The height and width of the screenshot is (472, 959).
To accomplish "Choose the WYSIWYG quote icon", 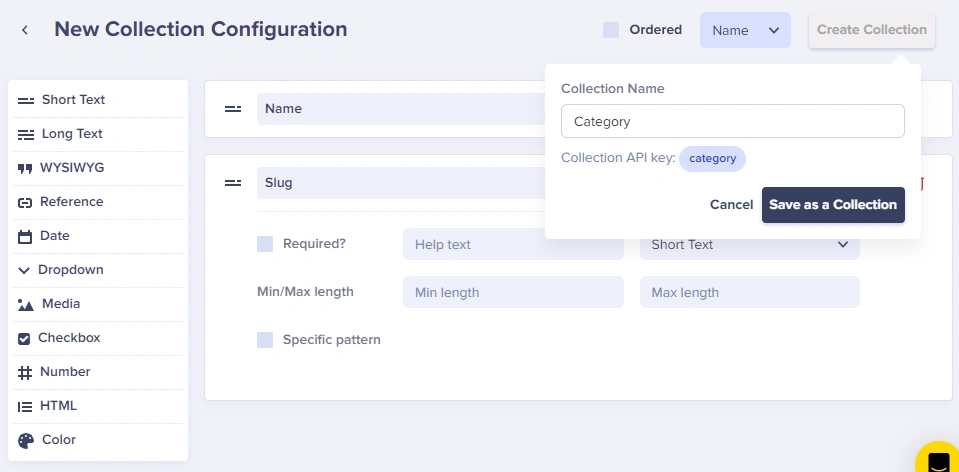I will tap(25, 168).
